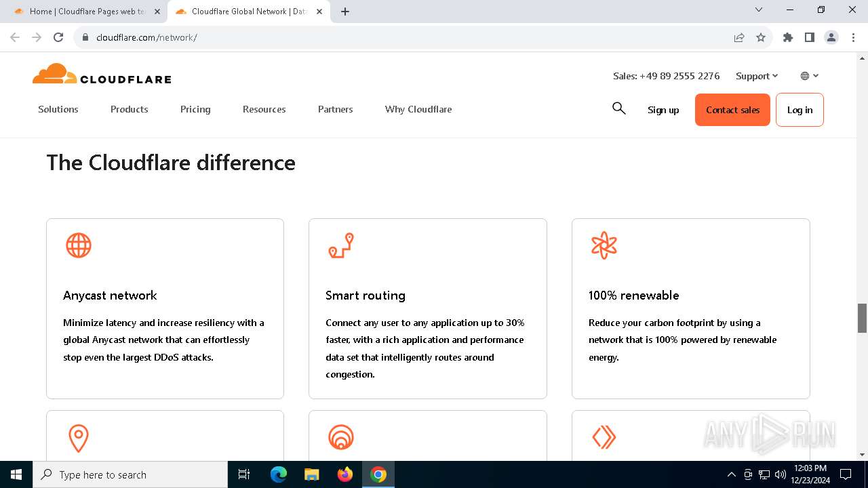Open the Products menu
The height and width of the screenshot is (488, 868).
[x=130, y=109]
